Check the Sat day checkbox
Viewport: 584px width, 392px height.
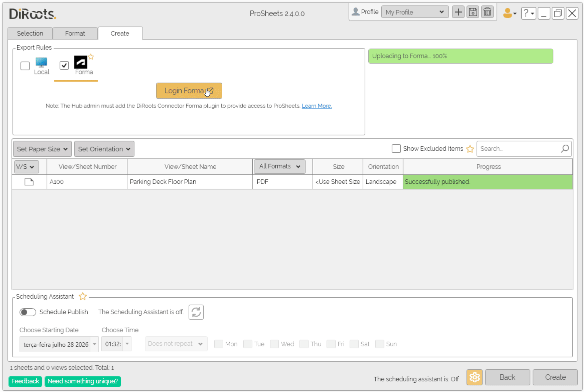pos(354,344)
